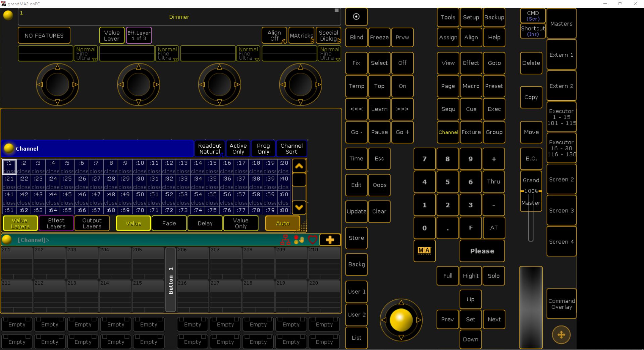Open the Value Layer selector
Image resolution: width=644 pixels, height=350 pixels.
112,35
